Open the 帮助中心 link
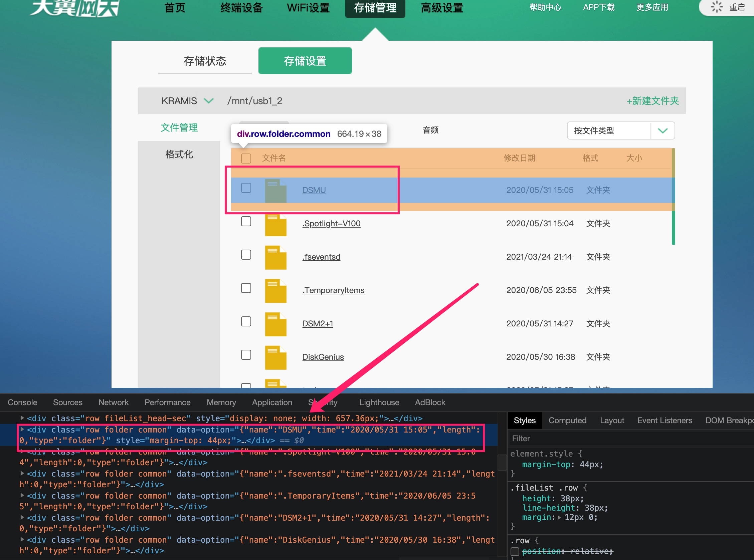The height and width of the screenshot is (560, 754). [546, 7]
